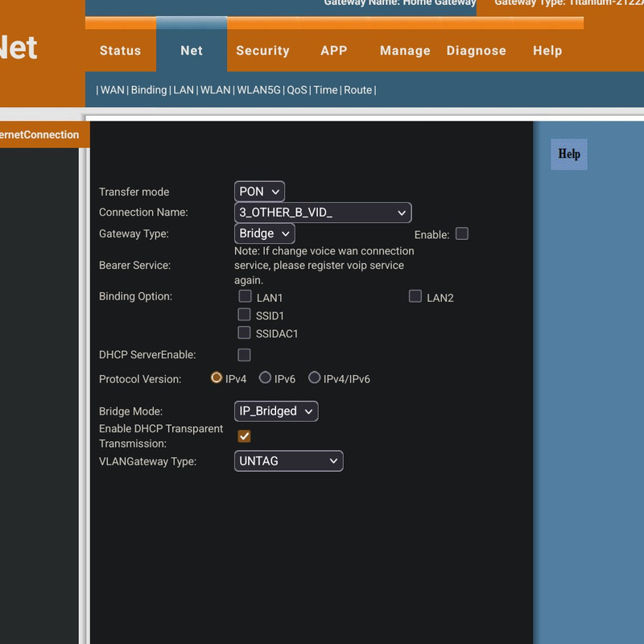Disable DHCP Transparent Transmission
The width and height of the screenshot is (644, 644).
[243, 436]
